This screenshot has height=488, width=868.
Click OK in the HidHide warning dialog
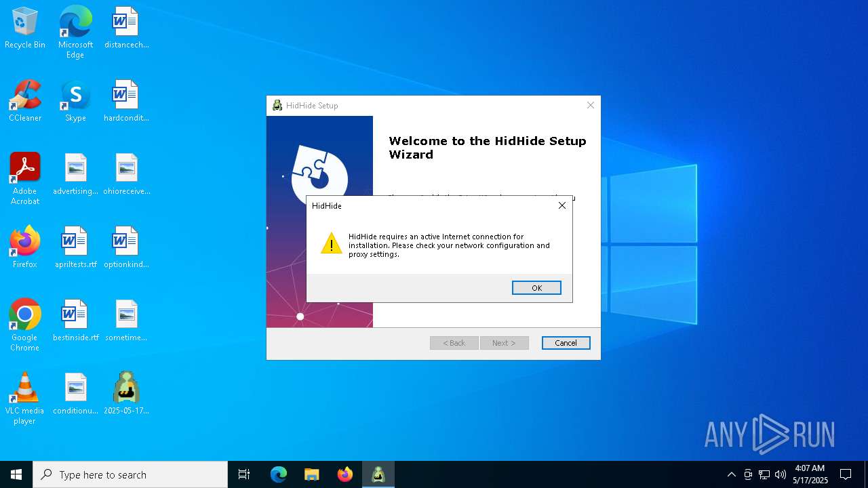(x=536, y=288)
